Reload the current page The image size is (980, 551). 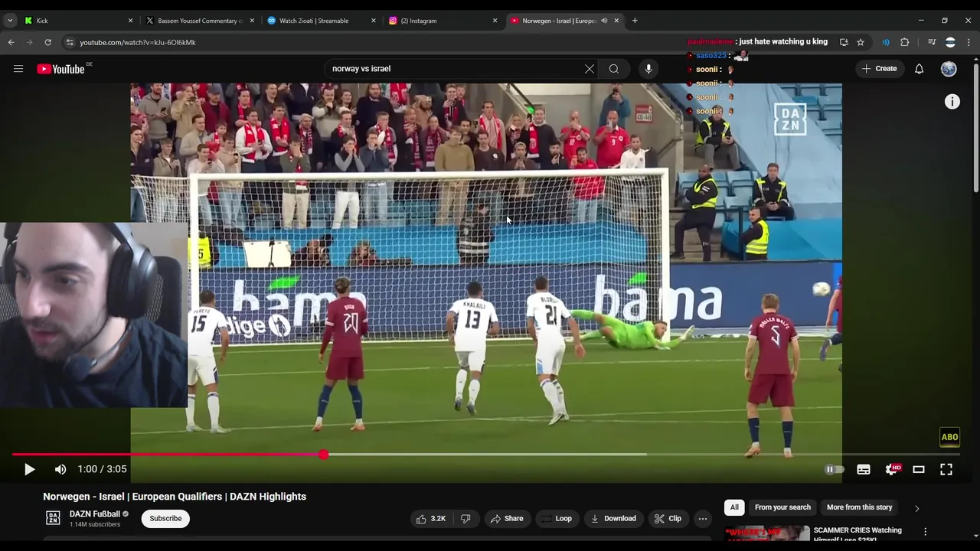click(x=47, y=42)
